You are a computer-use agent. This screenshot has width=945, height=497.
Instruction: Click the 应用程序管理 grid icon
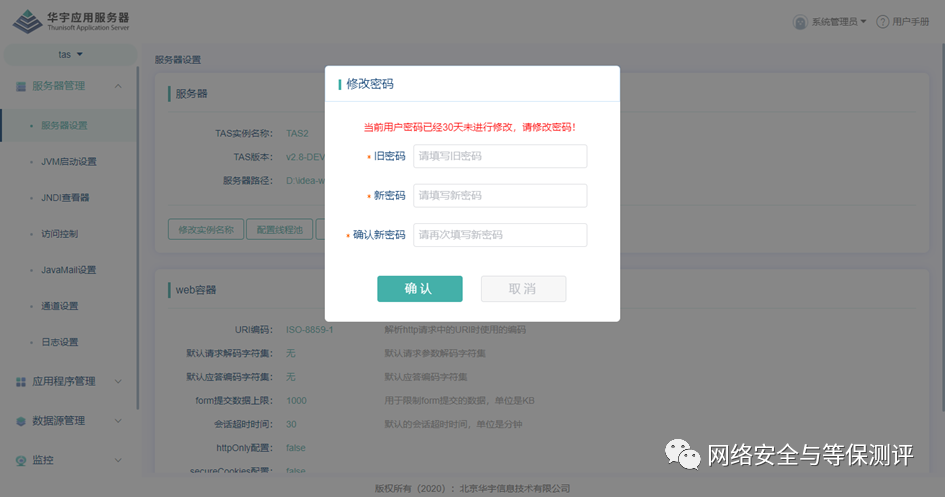[x=21, y=382]
